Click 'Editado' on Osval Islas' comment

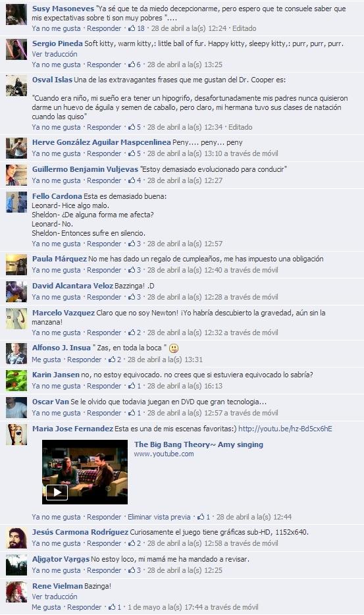(x=240, y=127)
